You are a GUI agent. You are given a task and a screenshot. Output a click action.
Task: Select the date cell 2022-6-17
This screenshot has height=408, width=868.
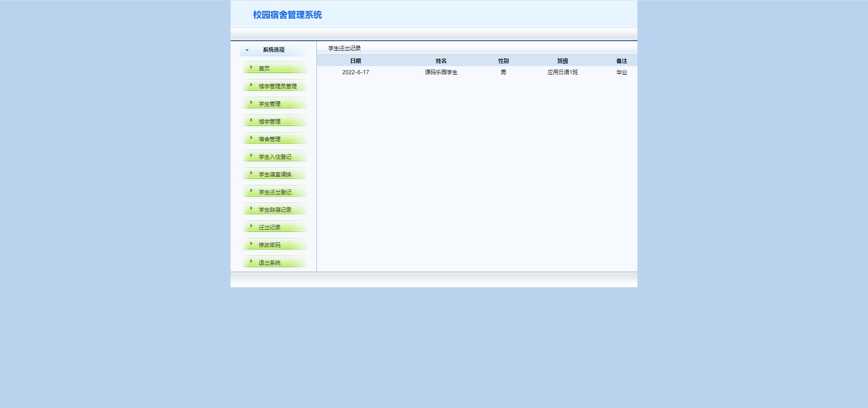[356, 72]
